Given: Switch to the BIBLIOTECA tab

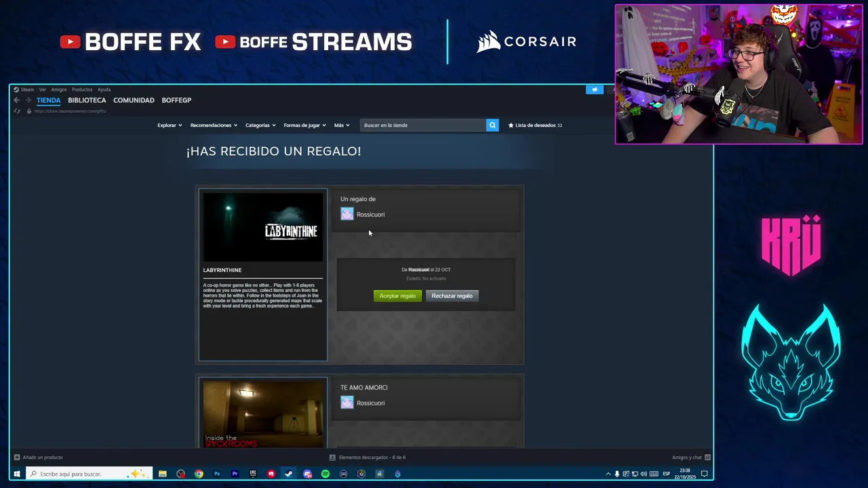Looking at the screenshot, I should pyautogui.click(x=87, y=100).
